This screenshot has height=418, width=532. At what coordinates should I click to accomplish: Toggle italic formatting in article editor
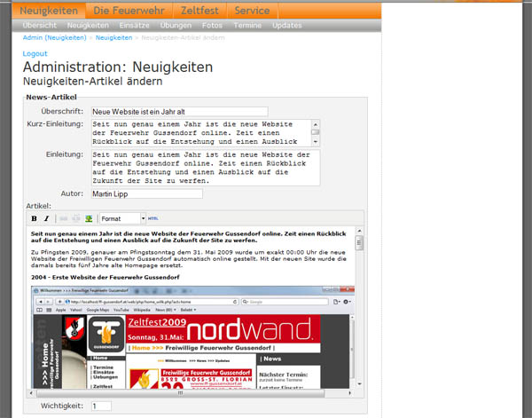tap(46, 217)
